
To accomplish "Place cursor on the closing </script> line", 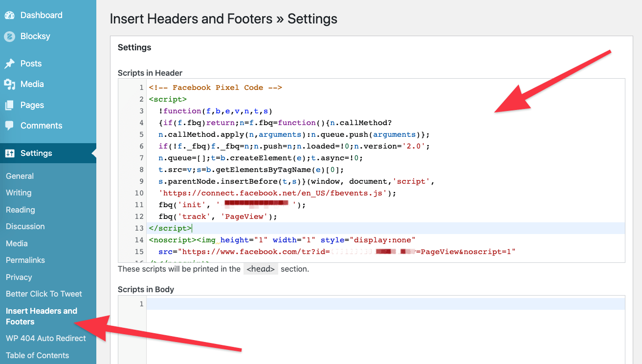I will pos(386,228).
